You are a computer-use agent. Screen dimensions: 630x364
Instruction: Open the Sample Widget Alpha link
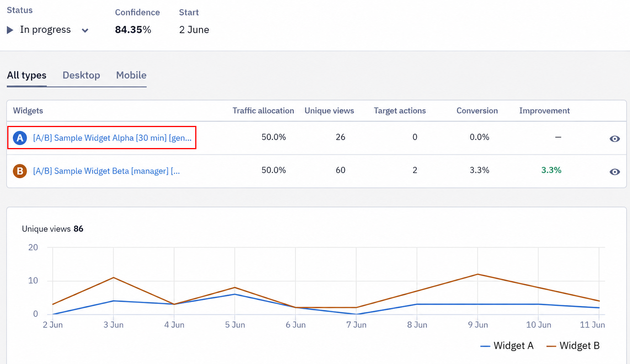(112, 138)
